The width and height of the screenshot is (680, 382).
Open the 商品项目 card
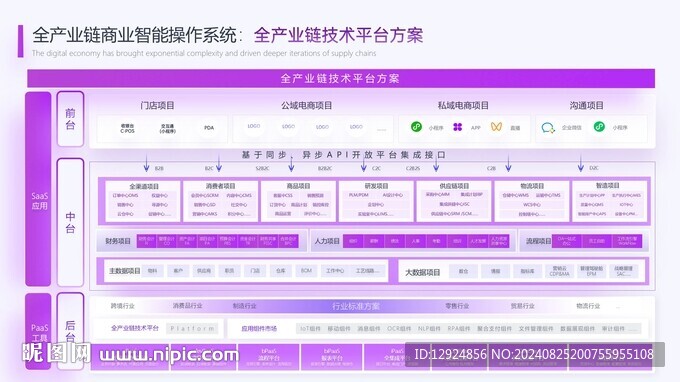pyautogui.click(x=298, y=201)
